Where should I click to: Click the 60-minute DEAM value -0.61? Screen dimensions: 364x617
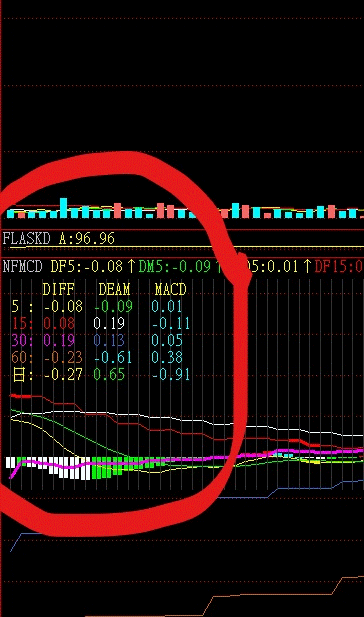click(113, 357)
